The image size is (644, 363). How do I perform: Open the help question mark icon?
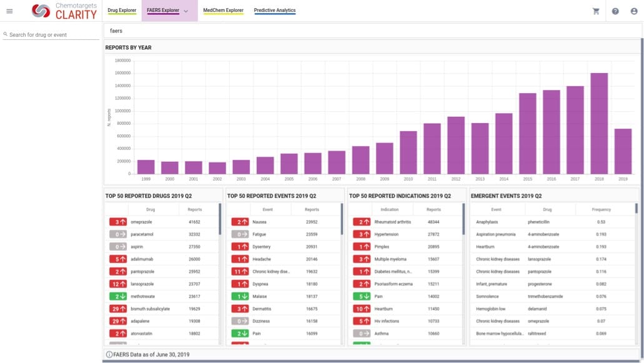(x=615, y=11)
